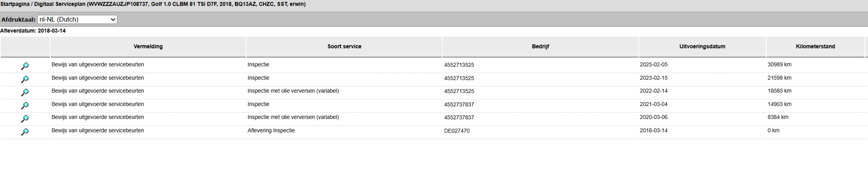Open magnifier for the 8384 km service
The image size is (868, 179).
25,118
